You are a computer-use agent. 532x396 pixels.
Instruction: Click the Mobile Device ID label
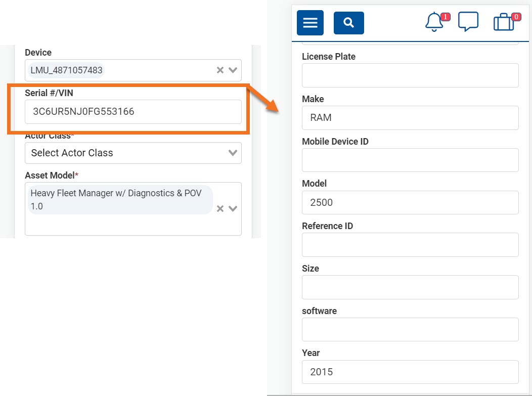(x=335, y=142)
